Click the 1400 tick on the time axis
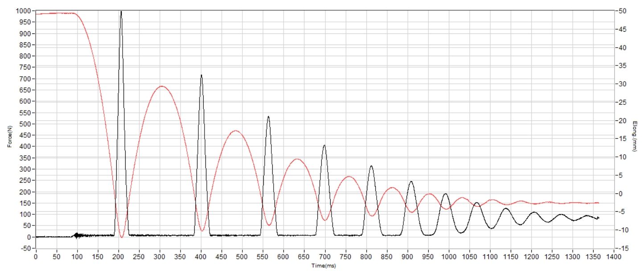Viewport: 644px width, 271px height. coord(614,257)
